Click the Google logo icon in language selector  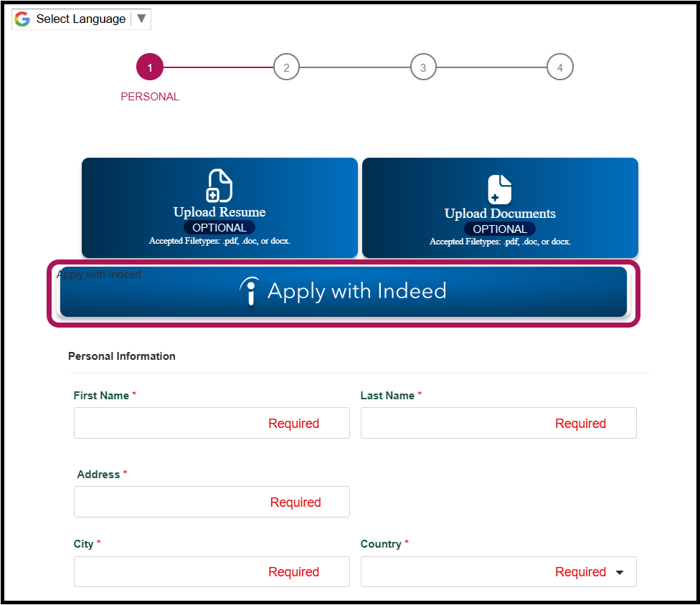[22, 19]
